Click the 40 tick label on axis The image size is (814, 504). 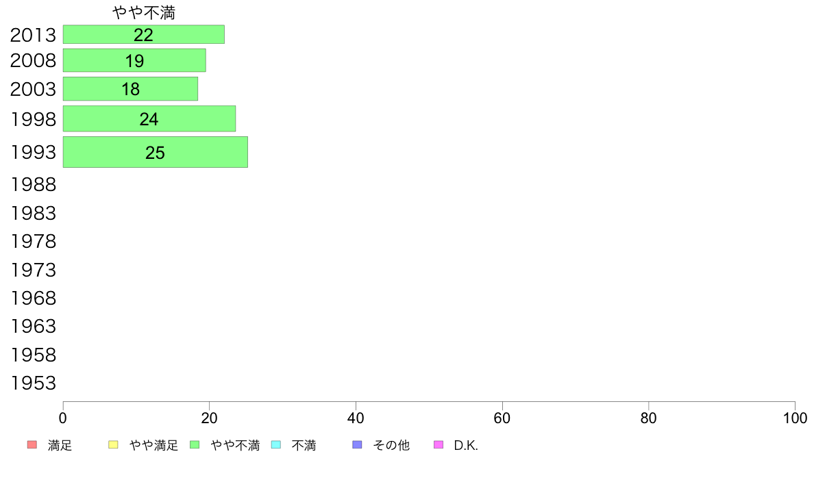pos(356,418)
